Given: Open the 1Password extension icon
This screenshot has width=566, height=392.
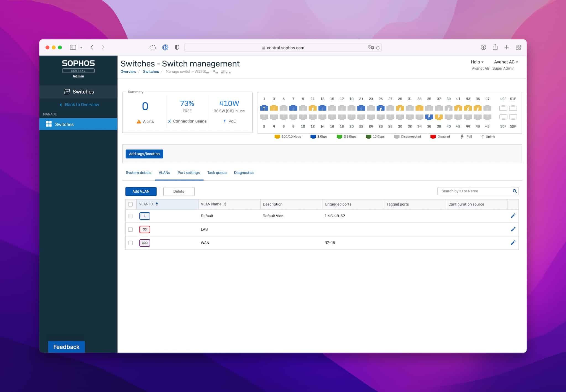Looking at the screenshot, I should tap(165, 47).
